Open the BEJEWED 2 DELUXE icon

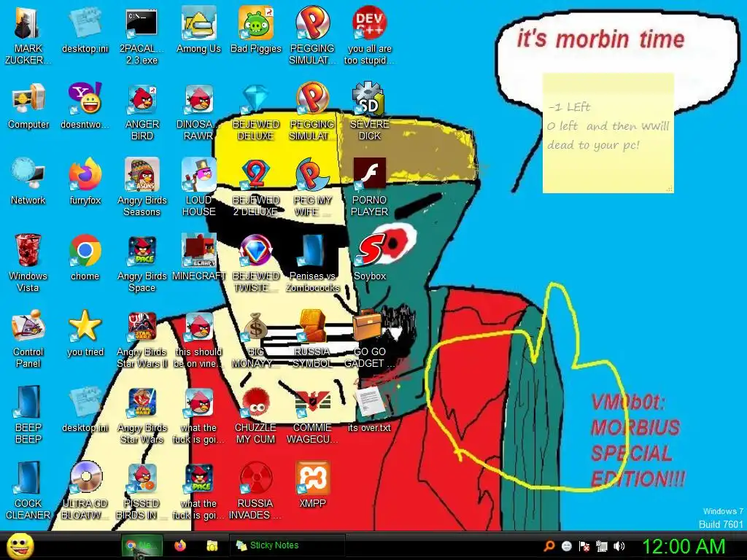coord(256,187)
